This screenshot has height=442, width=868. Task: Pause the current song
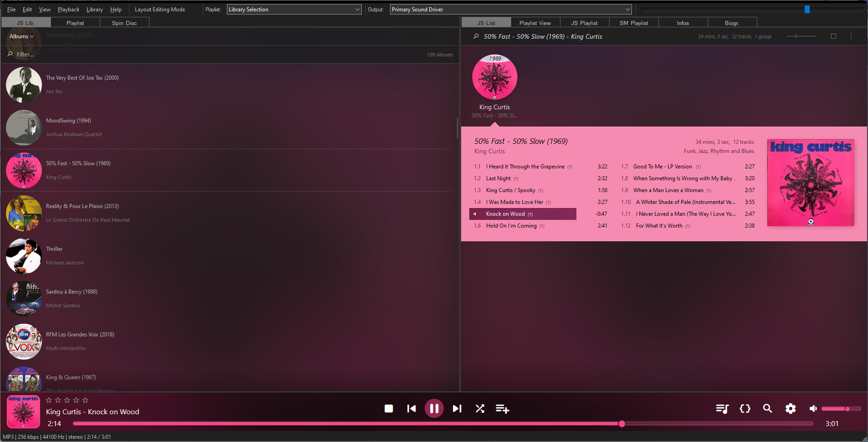click(x=434, y=409)
